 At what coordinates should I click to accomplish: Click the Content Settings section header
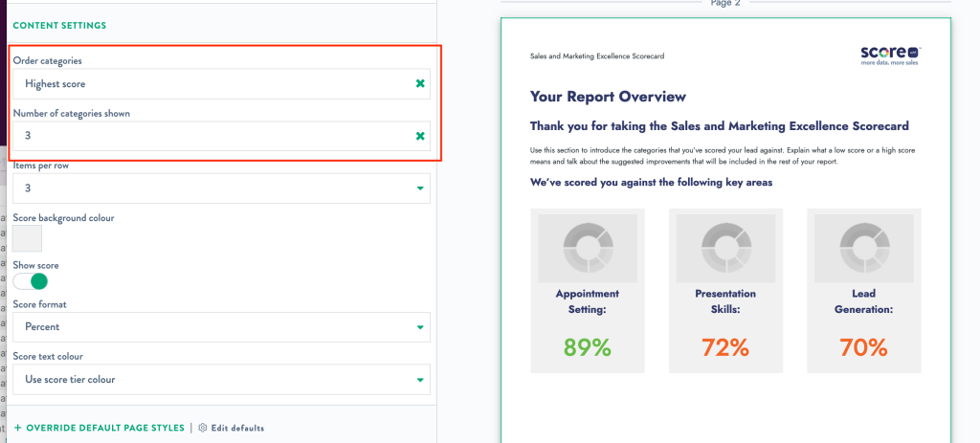point(59,26)
